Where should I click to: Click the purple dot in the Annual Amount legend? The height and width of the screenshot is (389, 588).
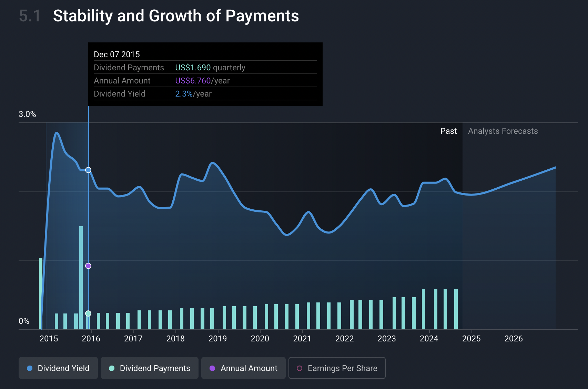212,368
